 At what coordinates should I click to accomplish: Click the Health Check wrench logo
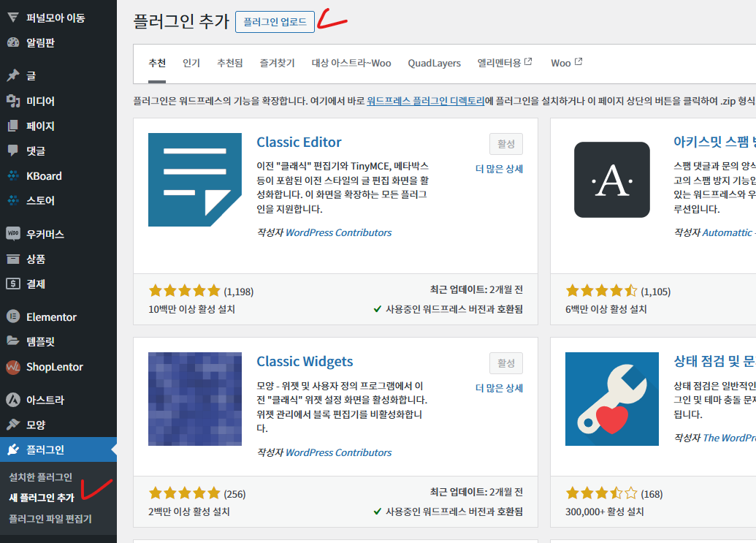click(x=612, y=399)
